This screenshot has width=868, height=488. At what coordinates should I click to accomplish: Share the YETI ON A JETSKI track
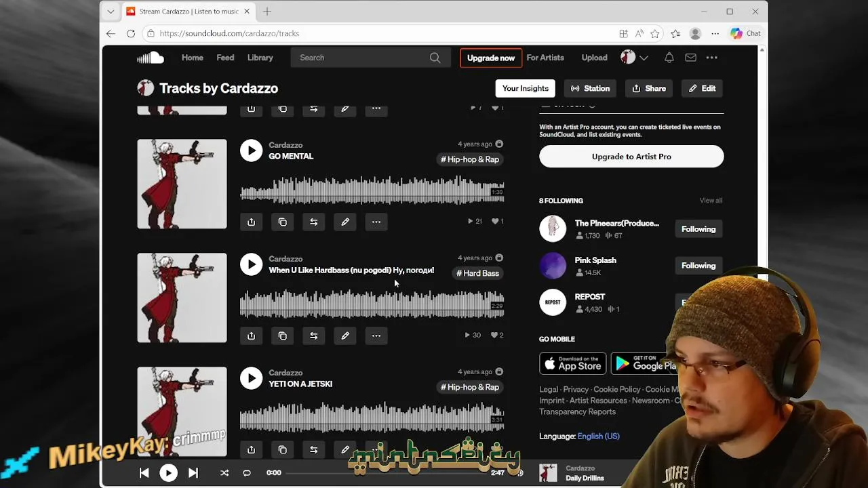252,449
